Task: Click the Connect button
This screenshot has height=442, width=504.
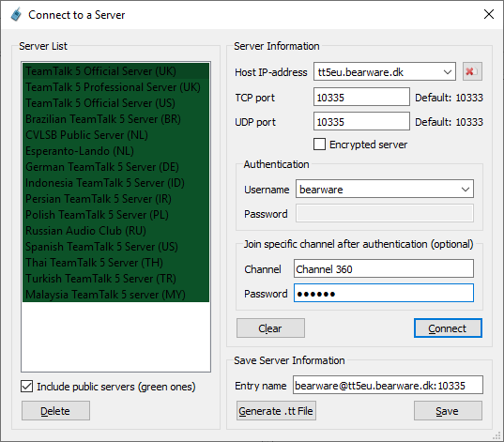Action: 448,328
